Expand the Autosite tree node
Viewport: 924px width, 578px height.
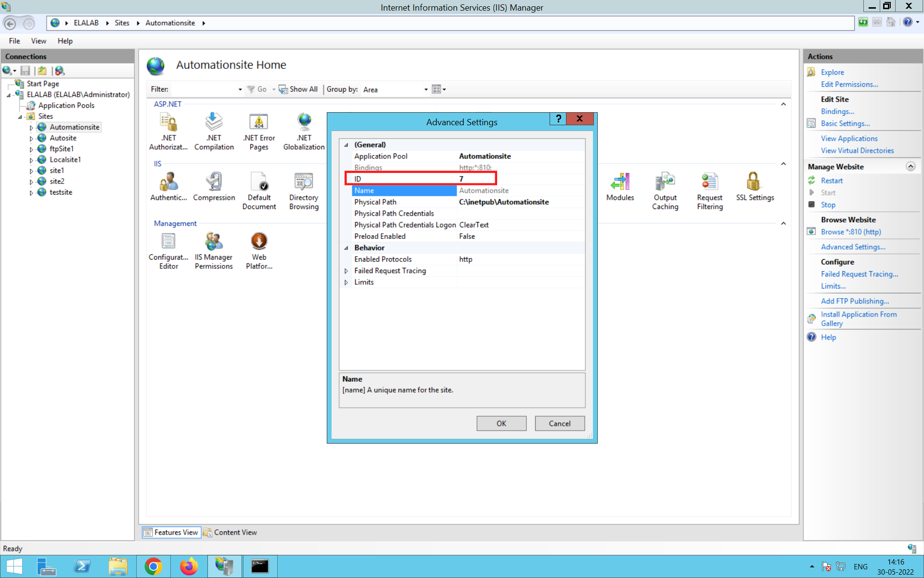31,139
